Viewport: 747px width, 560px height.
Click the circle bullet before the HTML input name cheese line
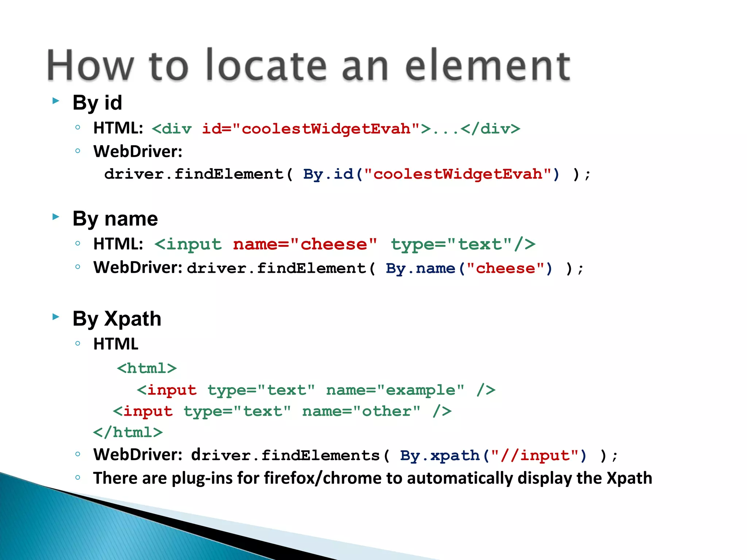click(x=77, y=243)
